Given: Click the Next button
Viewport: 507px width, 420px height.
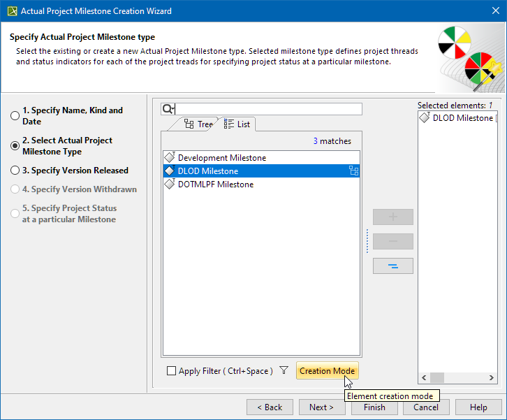Looking at the screenshot, I should 321,407.
